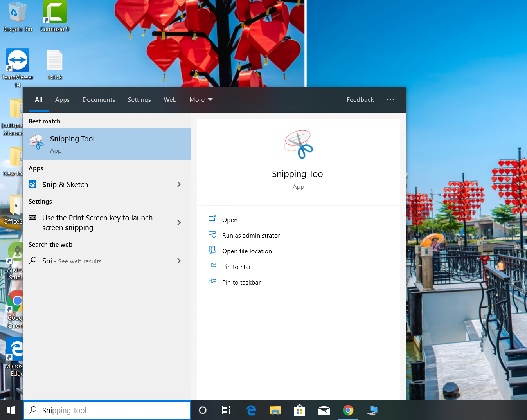
Task: Open the three-dot options menu
Action: click(x=390, y=99)
